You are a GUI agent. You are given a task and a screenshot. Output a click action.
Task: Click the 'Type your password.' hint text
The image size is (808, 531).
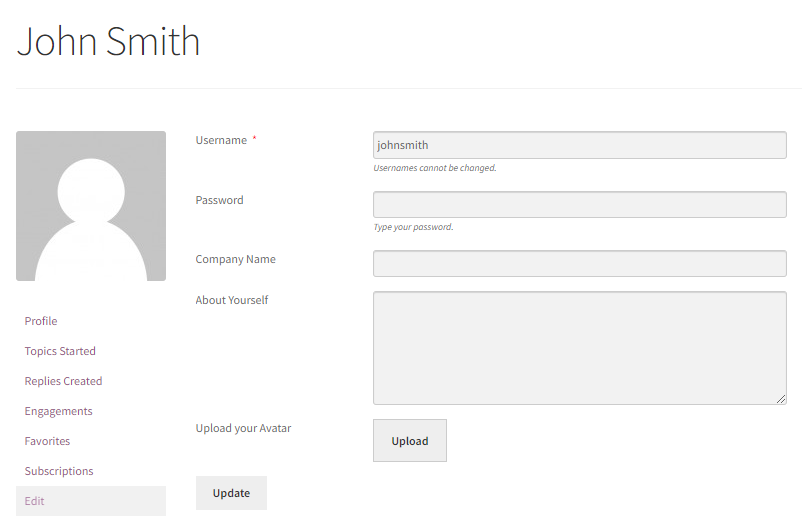413,227
